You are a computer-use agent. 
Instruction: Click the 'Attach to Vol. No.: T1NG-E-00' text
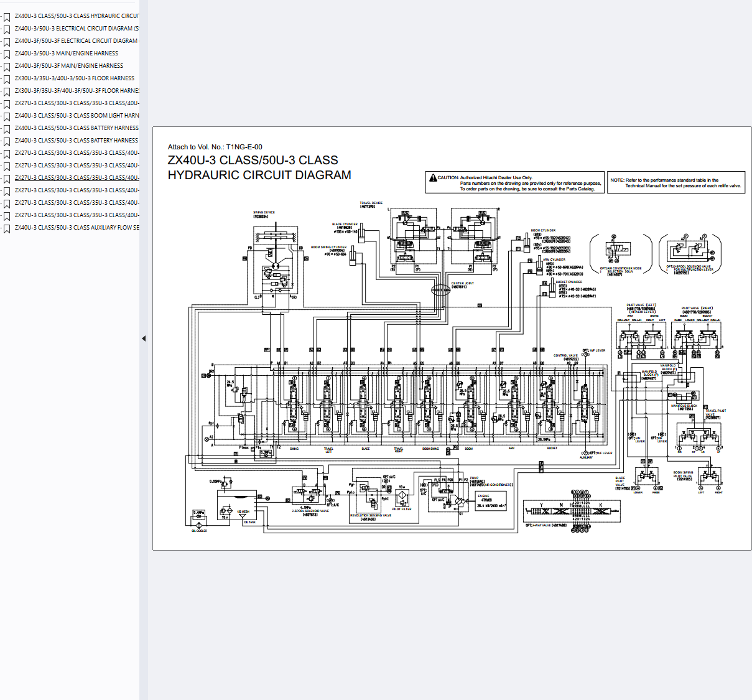click(215, 147)
